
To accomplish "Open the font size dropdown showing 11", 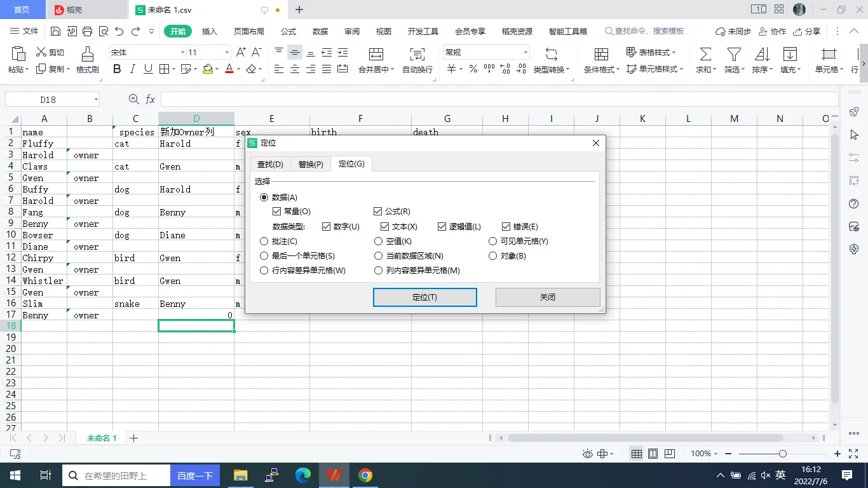I will 227,53.
